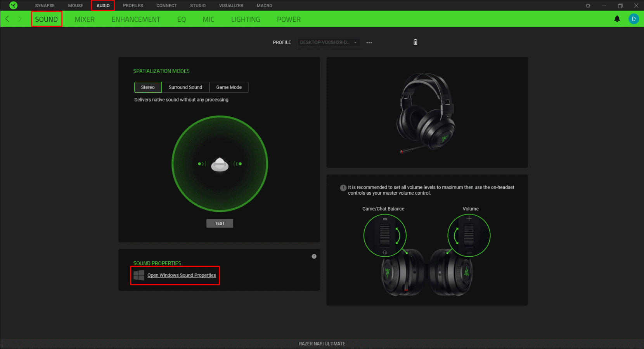The width and height of the screenshot is (644, 349).
Task: Click the forward navigation chevron
Action: [19, 19]
